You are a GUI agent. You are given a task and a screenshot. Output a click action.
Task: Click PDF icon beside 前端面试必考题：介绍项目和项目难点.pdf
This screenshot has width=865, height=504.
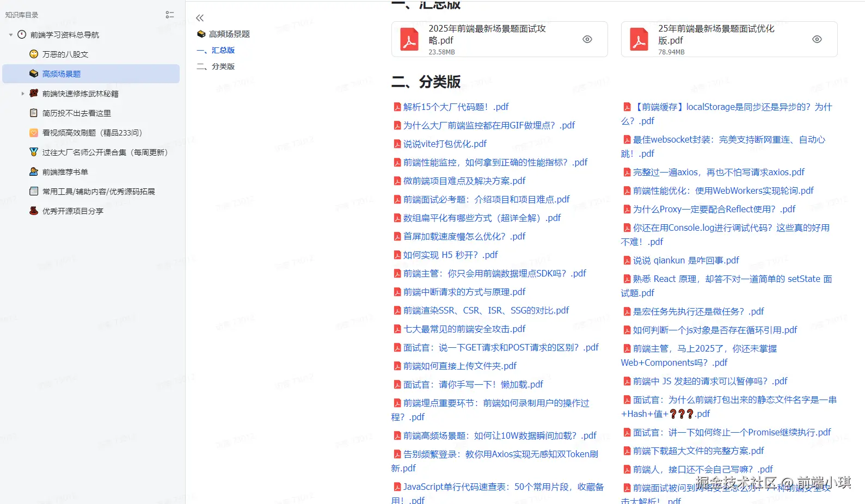397,199
